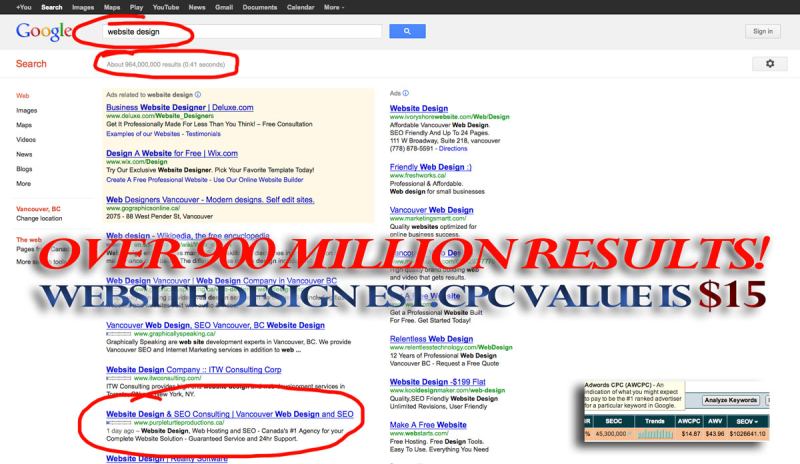The height and width of the screenshot is (464, 800).
Task: Filter results by News in the sidebar
Action: pos(24,154)
